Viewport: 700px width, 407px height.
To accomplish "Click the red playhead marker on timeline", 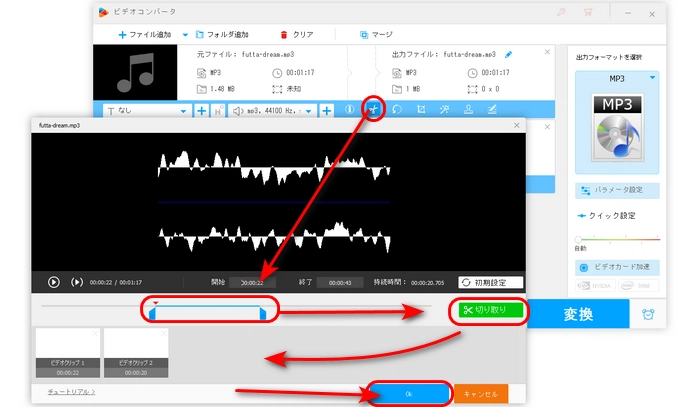I will click(155, 303).
